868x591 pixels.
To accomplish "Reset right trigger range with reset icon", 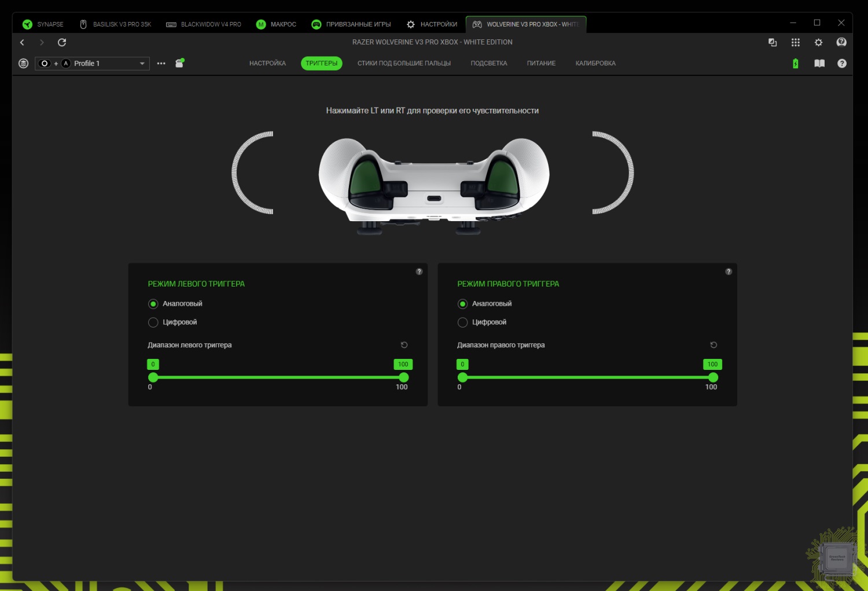I will 713,345.
